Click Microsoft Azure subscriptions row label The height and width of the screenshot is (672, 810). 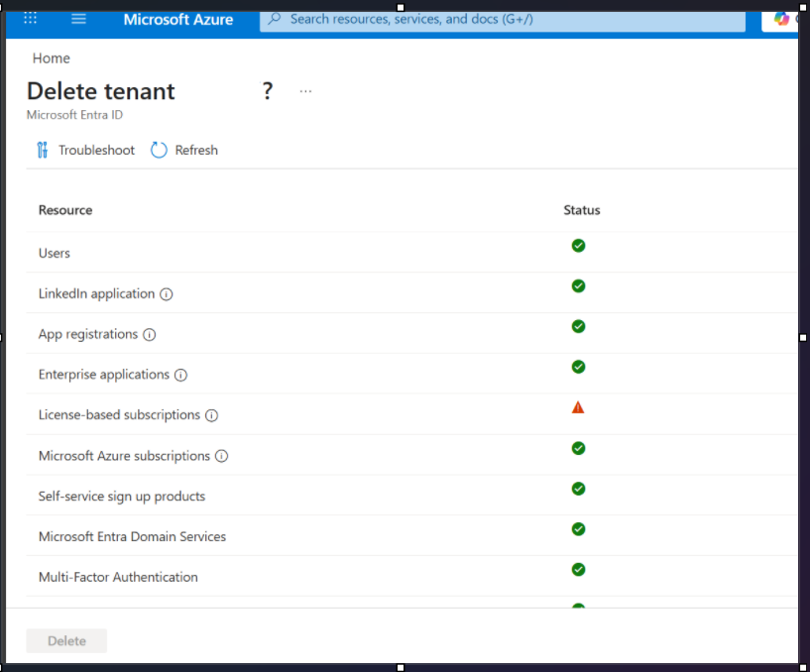click(125, 456)
